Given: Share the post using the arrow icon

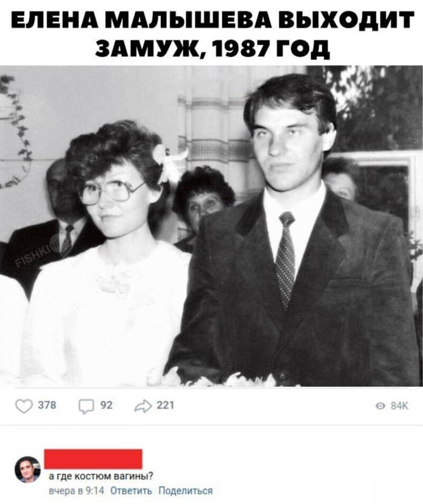Looking at the screenshot, I should coord(143,406).
